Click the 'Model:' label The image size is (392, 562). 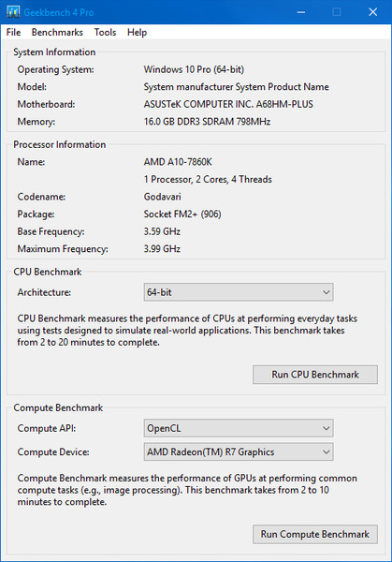pyautogui.click(x=32, y=87)
